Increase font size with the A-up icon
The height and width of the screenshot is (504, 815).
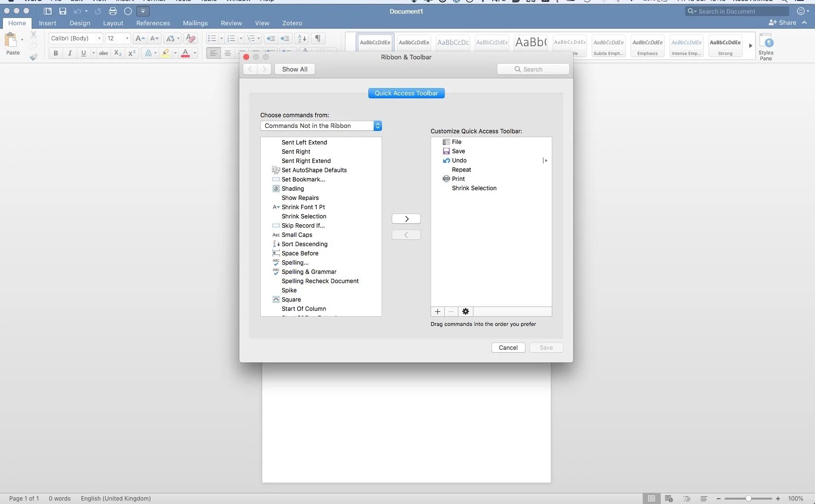click(140, 38)
